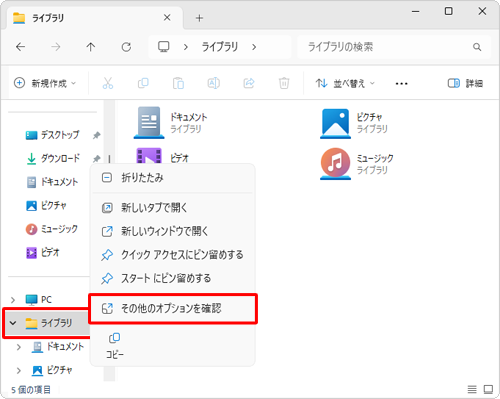
Task: Choose 折りたたみ from context menu
Action: [173, 178]
